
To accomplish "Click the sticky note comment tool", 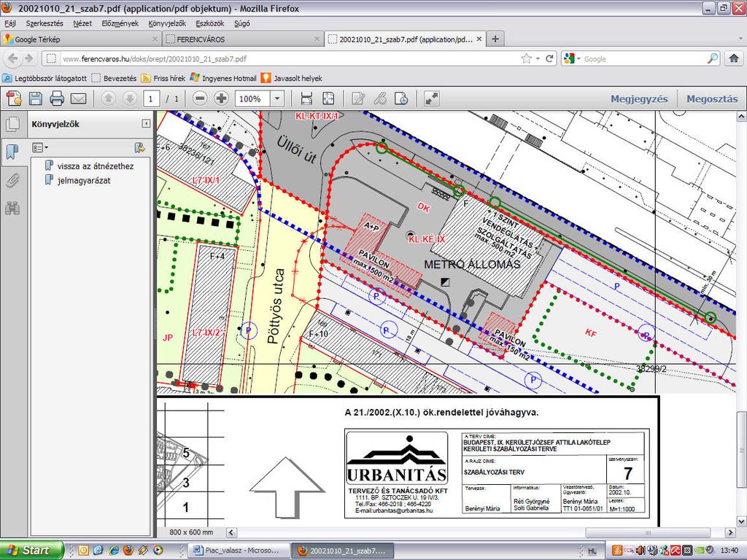I will click(357, 98).
